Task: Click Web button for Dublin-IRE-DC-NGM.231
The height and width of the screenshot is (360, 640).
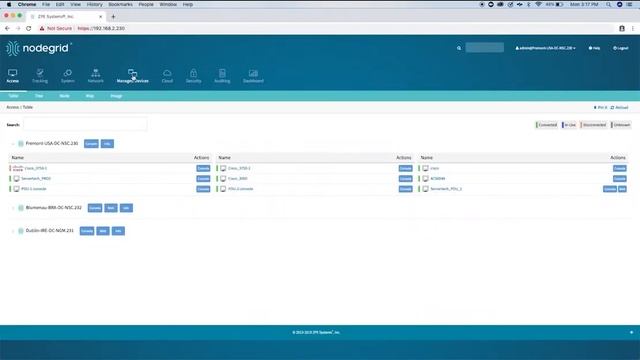Action: click(x=103, y=231)
